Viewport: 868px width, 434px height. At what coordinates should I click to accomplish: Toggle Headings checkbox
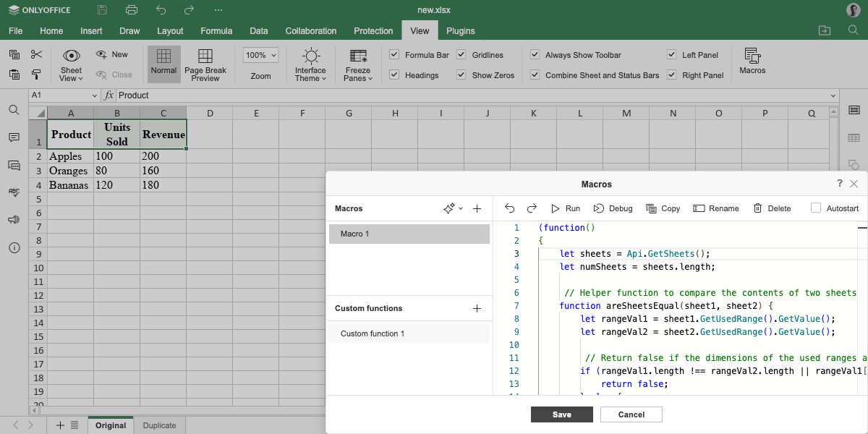click(394, 75)
